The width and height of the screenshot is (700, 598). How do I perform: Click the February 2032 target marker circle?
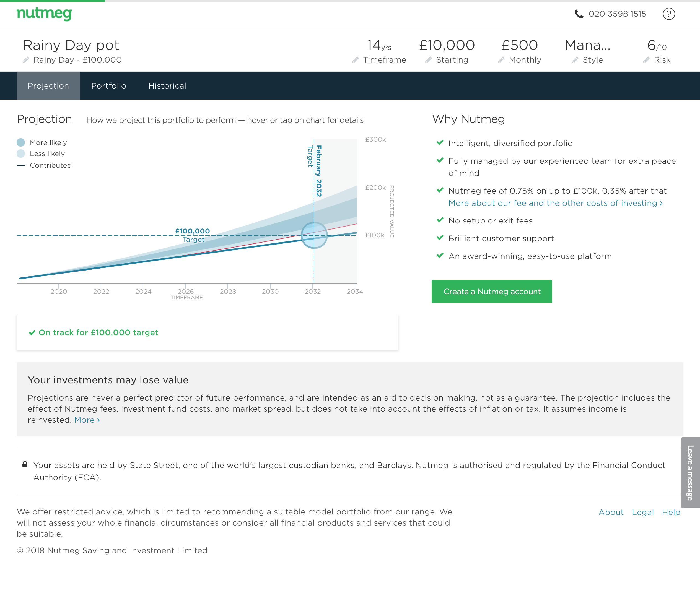click(x=314, y=235)
